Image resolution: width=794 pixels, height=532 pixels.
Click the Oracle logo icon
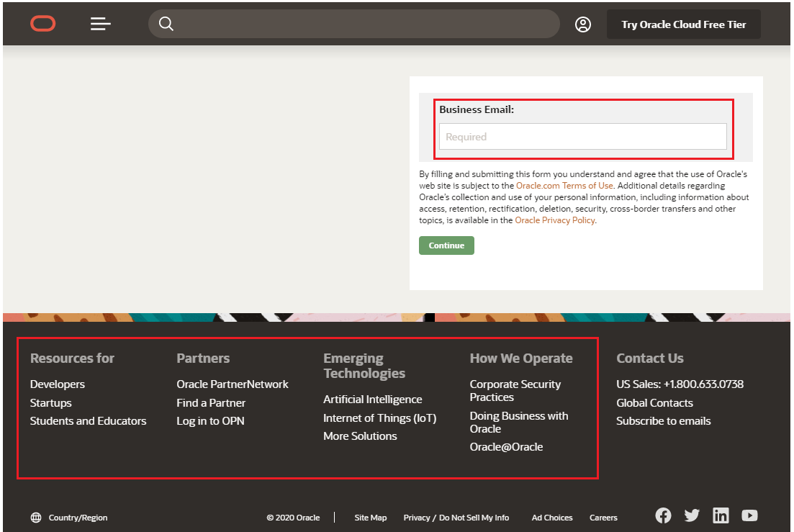[43, 24]
